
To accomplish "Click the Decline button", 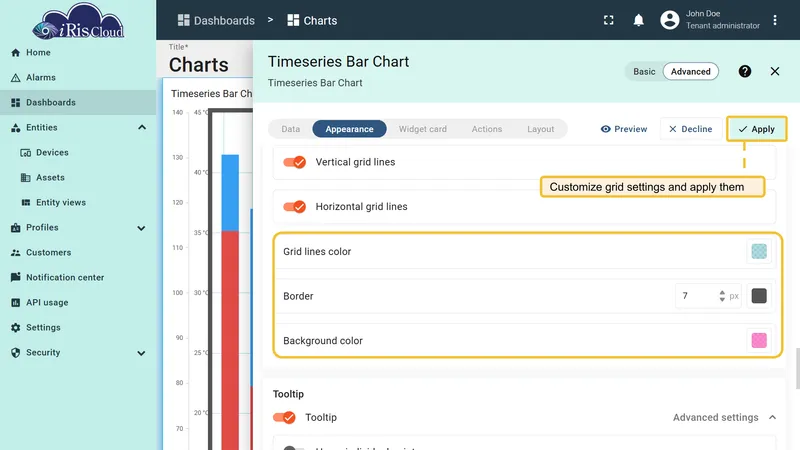I will tap(690, 129).
